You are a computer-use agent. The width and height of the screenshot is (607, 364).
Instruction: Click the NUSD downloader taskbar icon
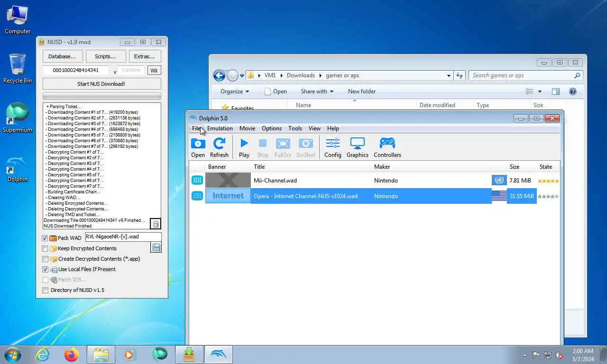click(189, 355)
